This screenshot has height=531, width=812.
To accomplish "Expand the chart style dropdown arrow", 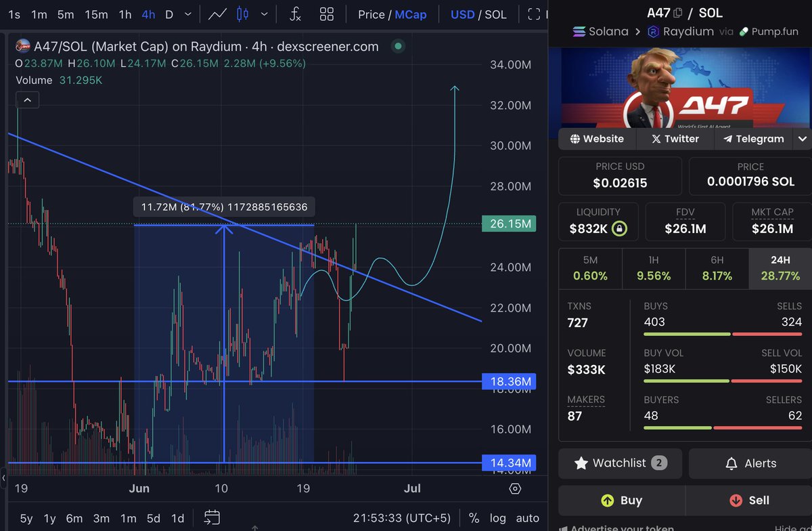I will pyautogui.click(x=264, y=14).
